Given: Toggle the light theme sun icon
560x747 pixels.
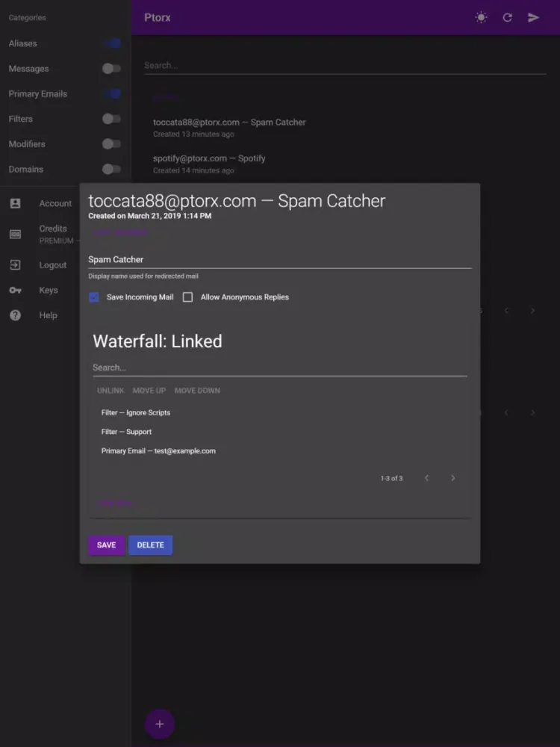Looking at the screenshot, I should coord(482,18).
